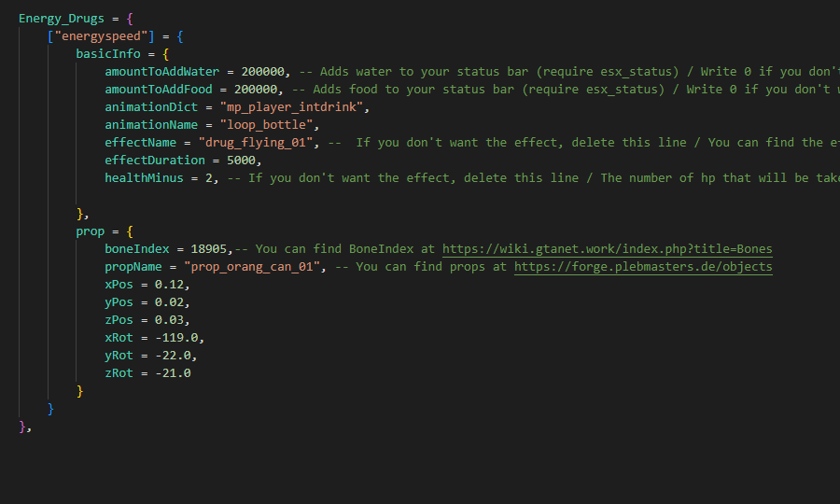
Task: Click the "loop_bottle" animation string
Action: click(x=271, y=125)
